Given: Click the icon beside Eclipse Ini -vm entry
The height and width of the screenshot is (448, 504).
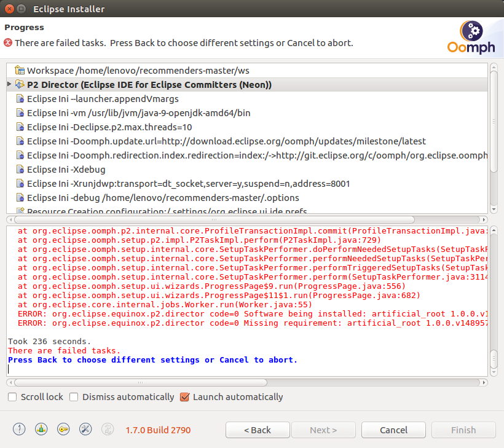Looking at the screenshot, I should point(20,112).
